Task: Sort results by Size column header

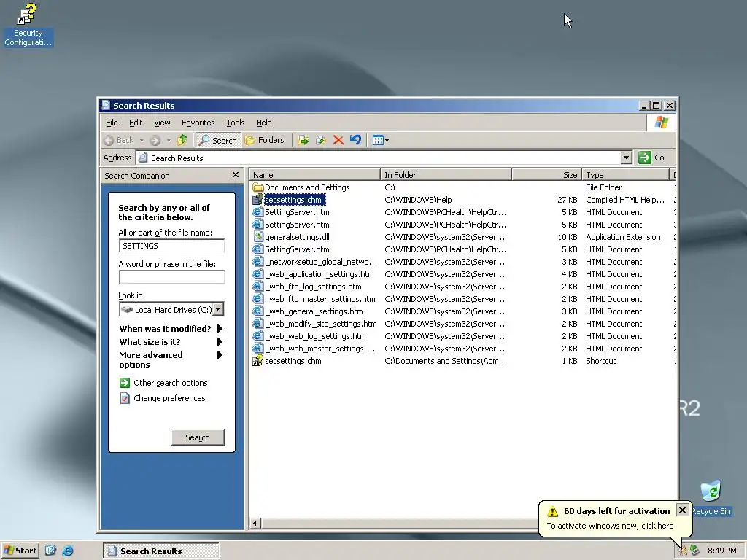Action: 547,175
